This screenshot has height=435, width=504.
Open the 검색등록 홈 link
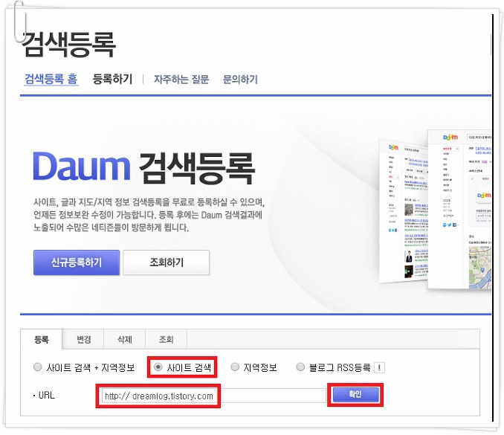click(x=51, y=79)
